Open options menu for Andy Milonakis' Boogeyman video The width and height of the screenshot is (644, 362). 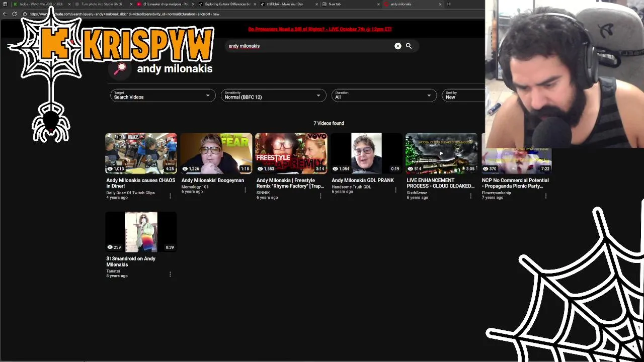(246, 190)
